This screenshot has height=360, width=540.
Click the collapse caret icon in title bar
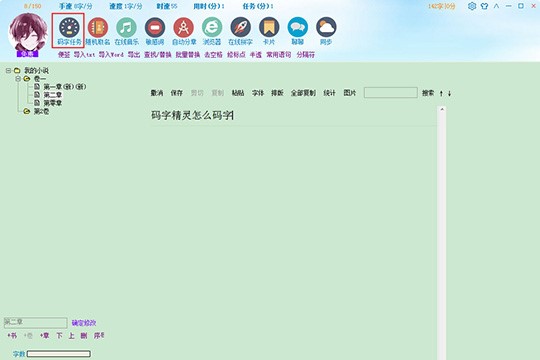pyautogui.click(x=496, y=6)
